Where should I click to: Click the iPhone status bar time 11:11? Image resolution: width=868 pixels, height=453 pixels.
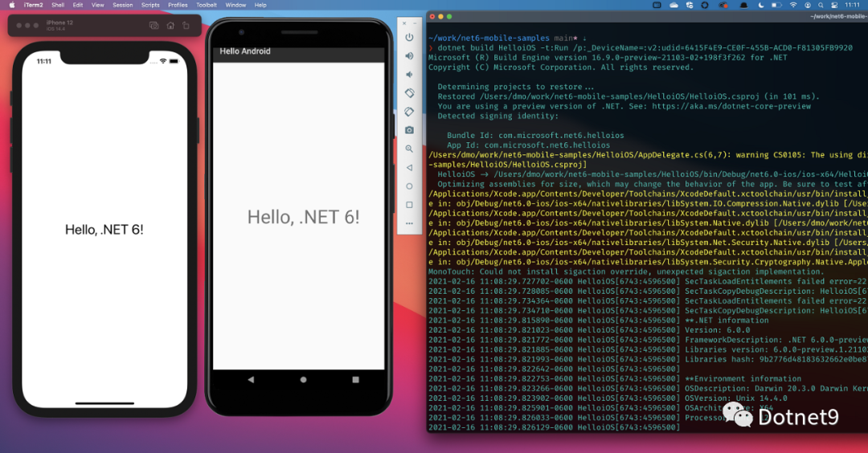click(x=43, y=61)
